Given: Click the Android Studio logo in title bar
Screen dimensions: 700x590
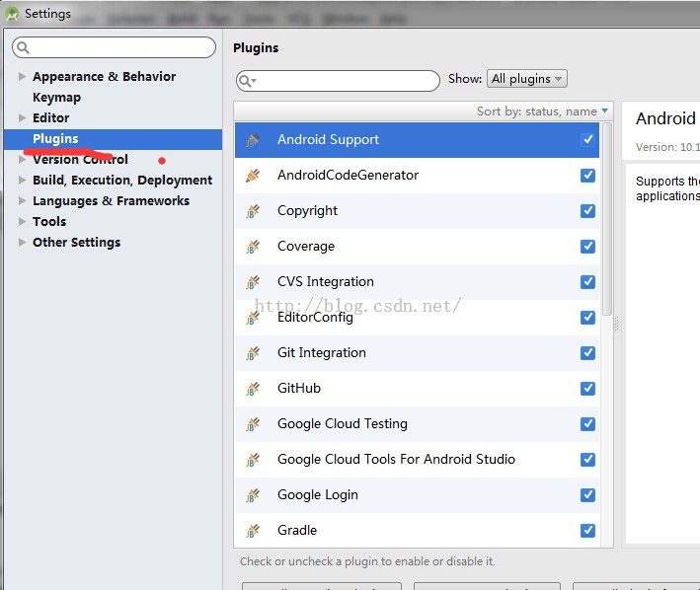Looking at the screenshot, I should tap(12, 14).
